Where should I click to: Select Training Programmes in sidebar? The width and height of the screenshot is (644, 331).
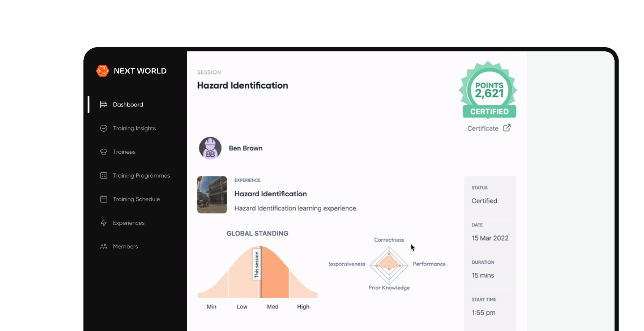pos(141,175)
